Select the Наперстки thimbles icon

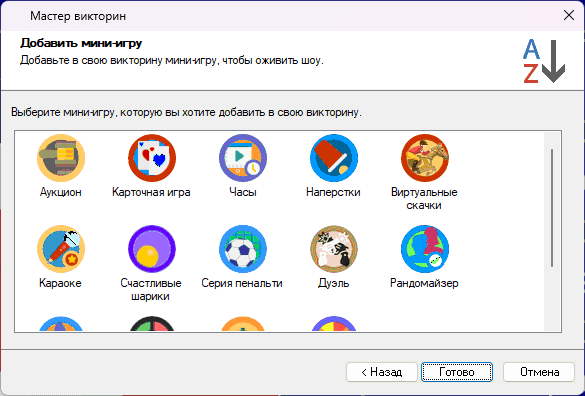click(334, 158)
